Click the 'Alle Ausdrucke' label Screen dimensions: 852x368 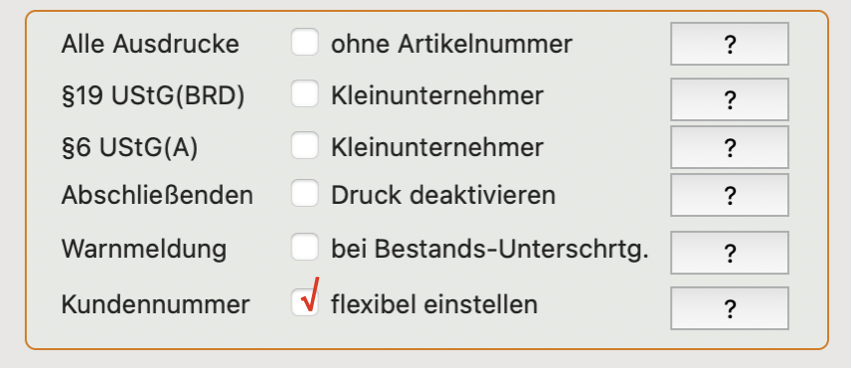click(x=150, y=44)
